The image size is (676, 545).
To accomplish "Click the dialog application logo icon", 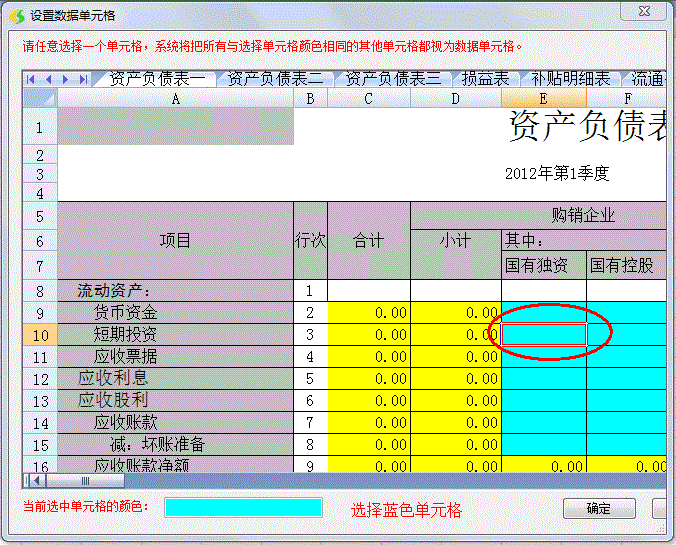I will pos(17,16).
